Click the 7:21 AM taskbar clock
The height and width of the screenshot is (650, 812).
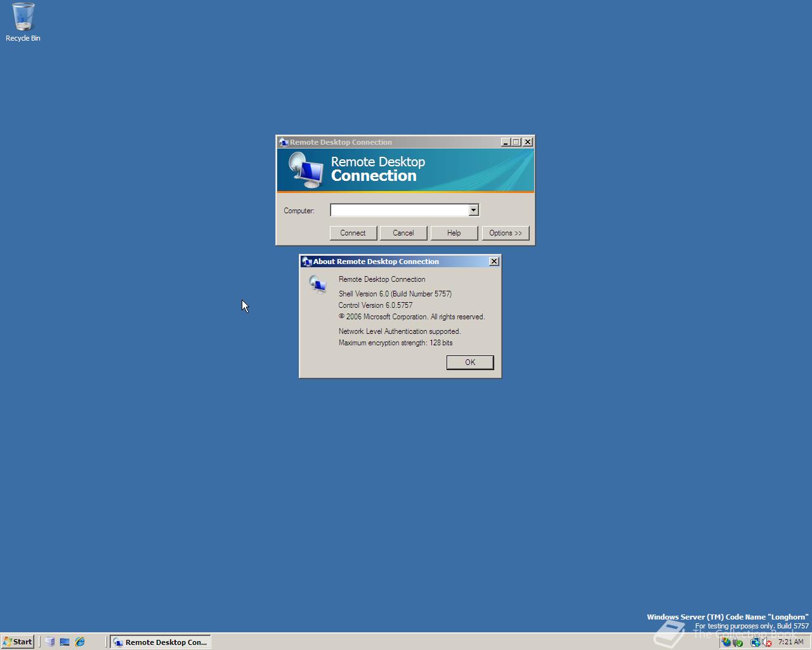[790, 642]
